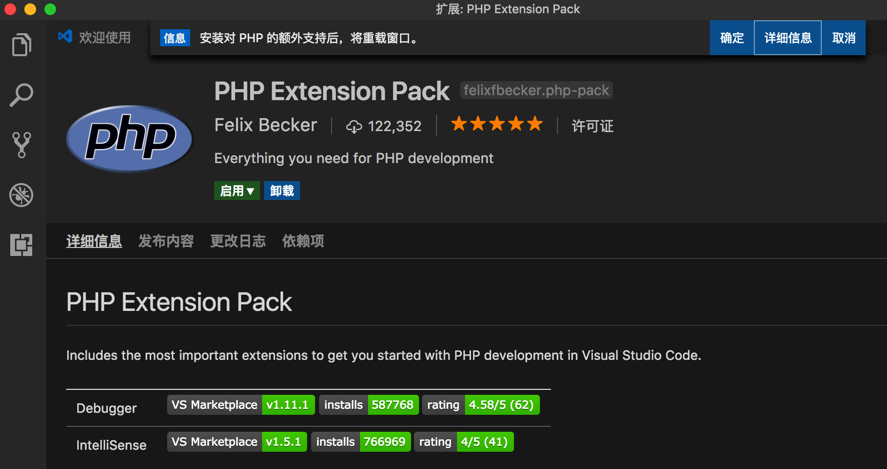Click Debugger installs 587768 badge
The height and width of the screenshot is (469, 887).
pos(369,405)
